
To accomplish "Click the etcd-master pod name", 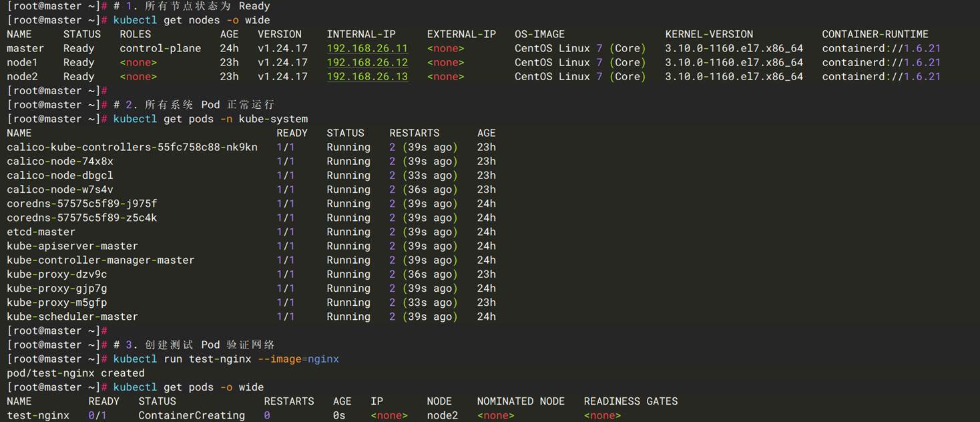I will tap(41, 232).
